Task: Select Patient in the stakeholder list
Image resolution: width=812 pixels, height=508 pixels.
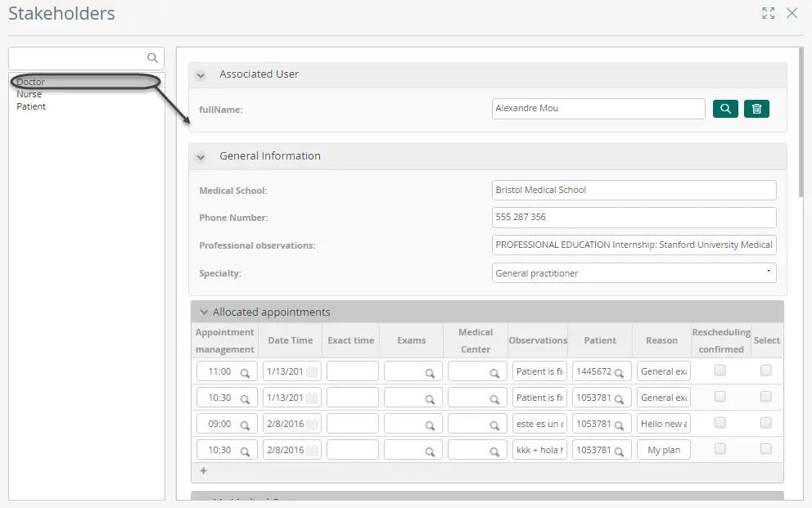Action: click(31, 106)
